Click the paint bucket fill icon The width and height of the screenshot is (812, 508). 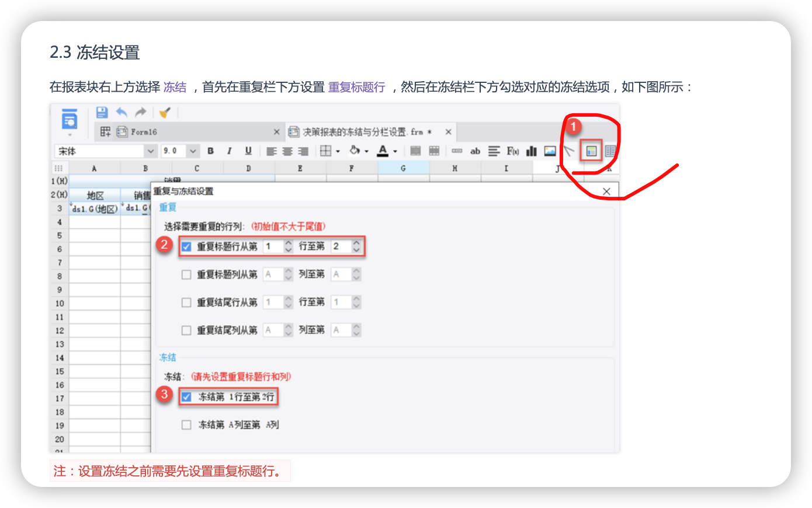coord(355,151)
